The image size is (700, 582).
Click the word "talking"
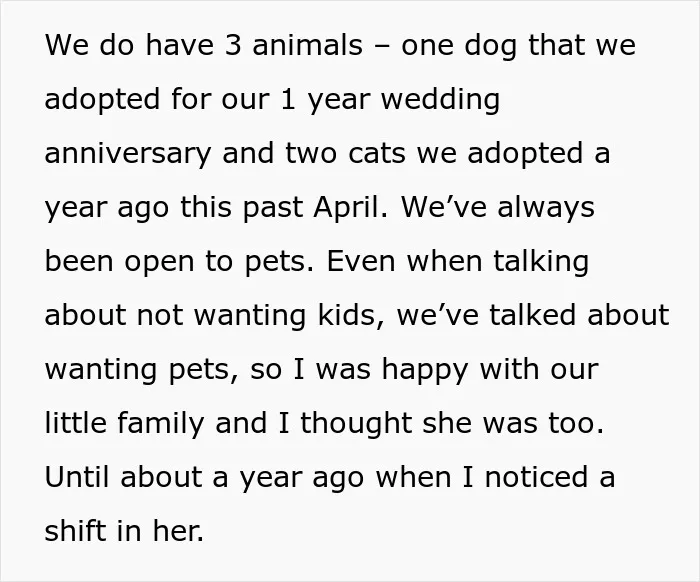(x=542, y=262)
